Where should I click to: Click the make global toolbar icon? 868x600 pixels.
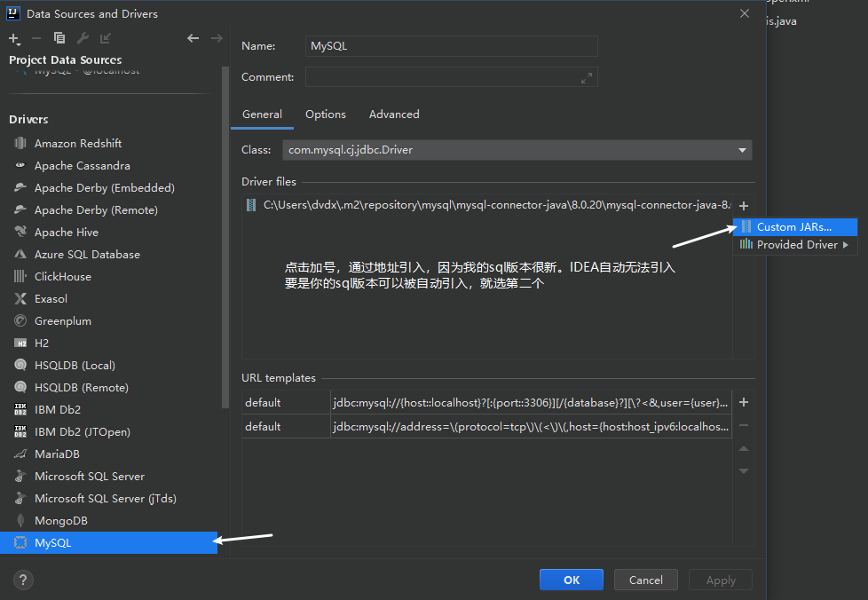pos(106,37)
